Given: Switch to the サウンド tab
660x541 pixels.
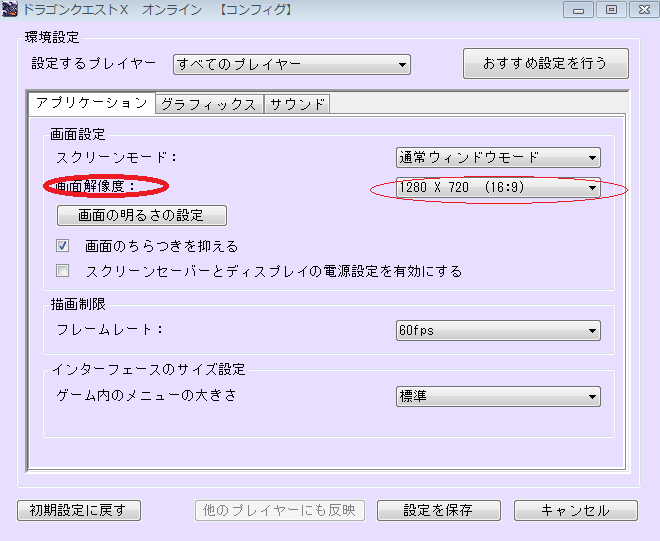Looking at the screenshot, I should [x=297, y=104].
